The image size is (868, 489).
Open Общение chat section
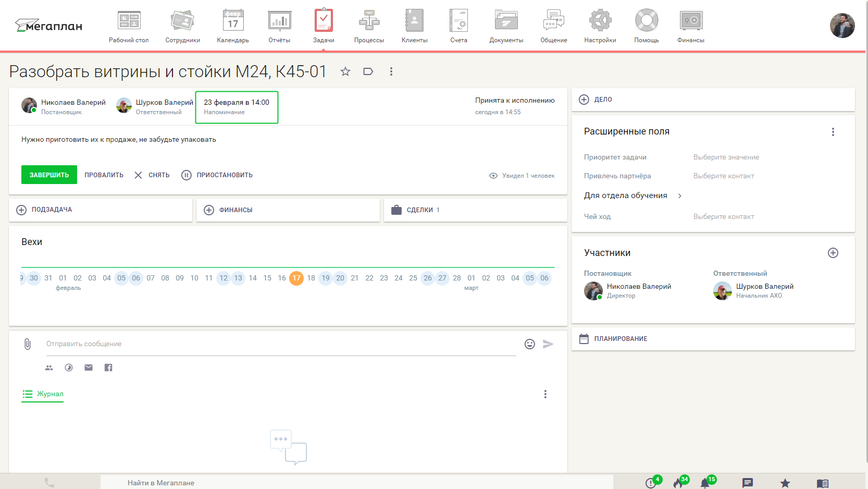(553, 26)
